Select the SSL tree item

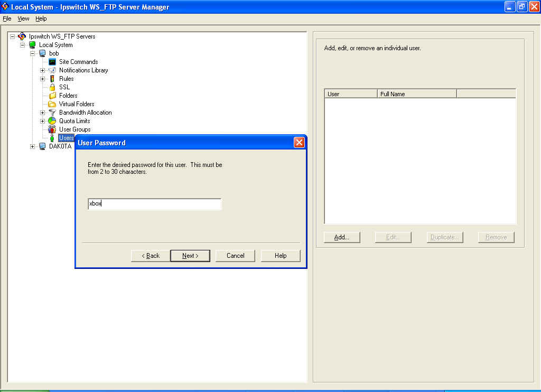click(64, 87)
